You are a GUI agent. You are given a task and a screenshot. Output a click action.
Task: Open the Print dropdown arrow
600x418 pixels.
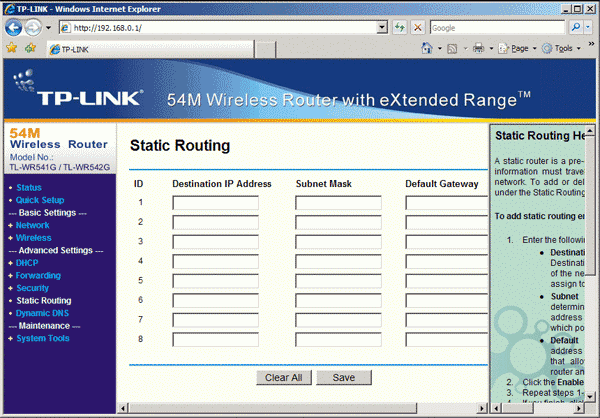(491, 49)
